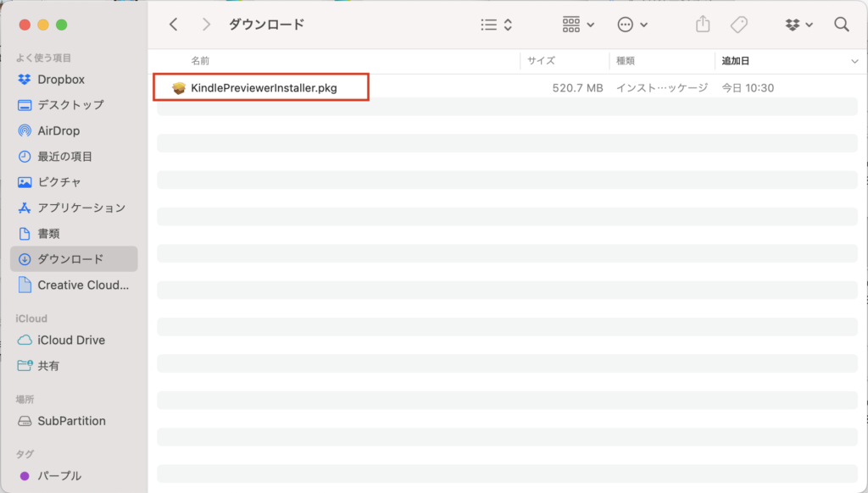The height and width of the screenshot is (493, 868).
Task: Click the search magnifier icon
Action: tap(842, 25)
